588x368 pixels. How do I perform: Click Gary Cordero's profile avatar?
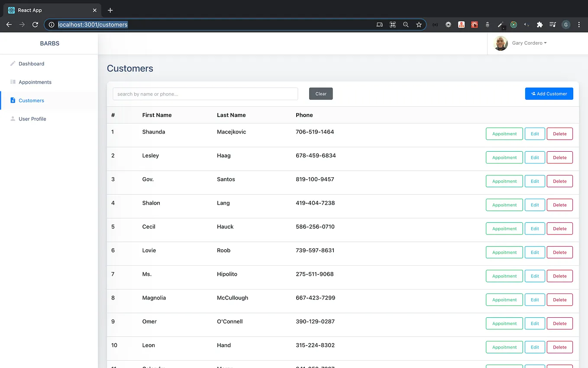[x=501, y=43]
